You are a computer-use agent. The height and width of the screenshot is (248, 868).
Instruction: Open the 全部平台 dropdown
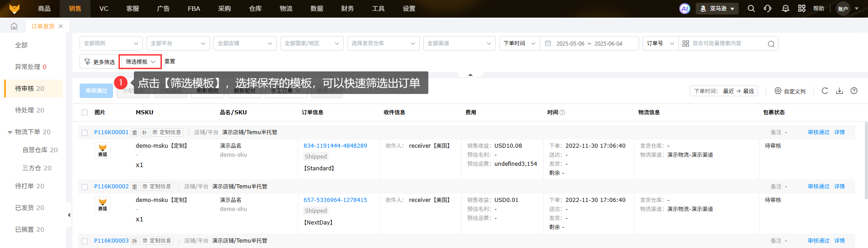178,43
